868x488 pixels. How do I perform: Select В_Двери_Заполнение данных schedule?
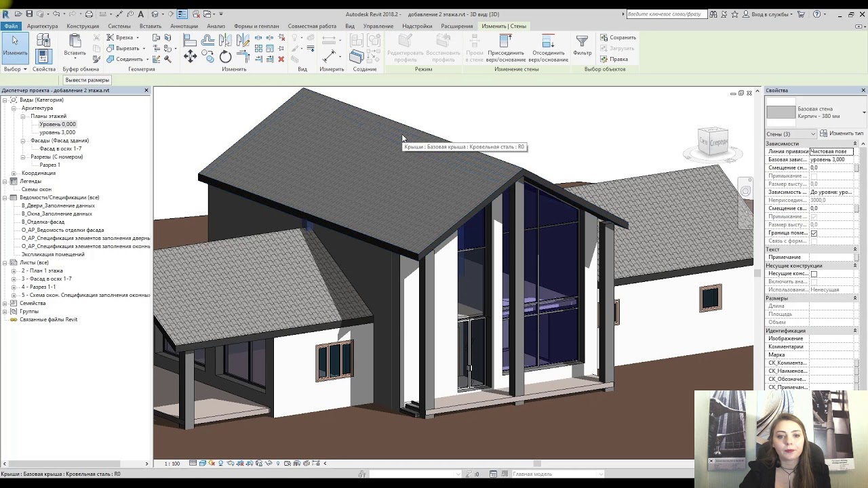[58, 206]
